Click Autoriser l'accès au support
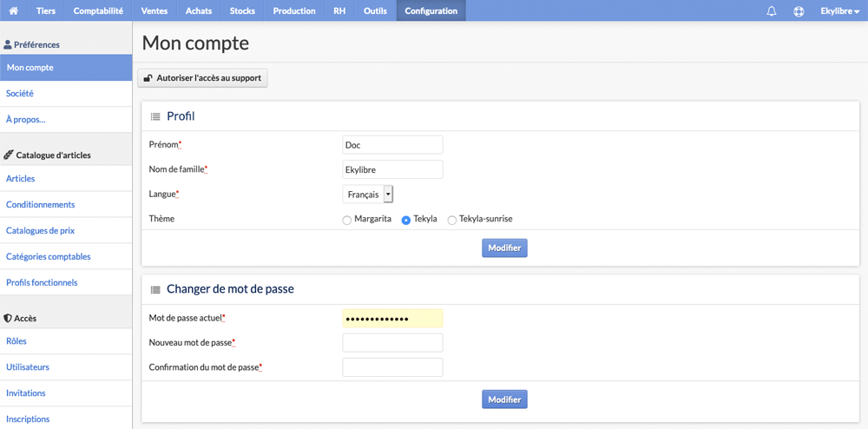 (x=202, y=78)
